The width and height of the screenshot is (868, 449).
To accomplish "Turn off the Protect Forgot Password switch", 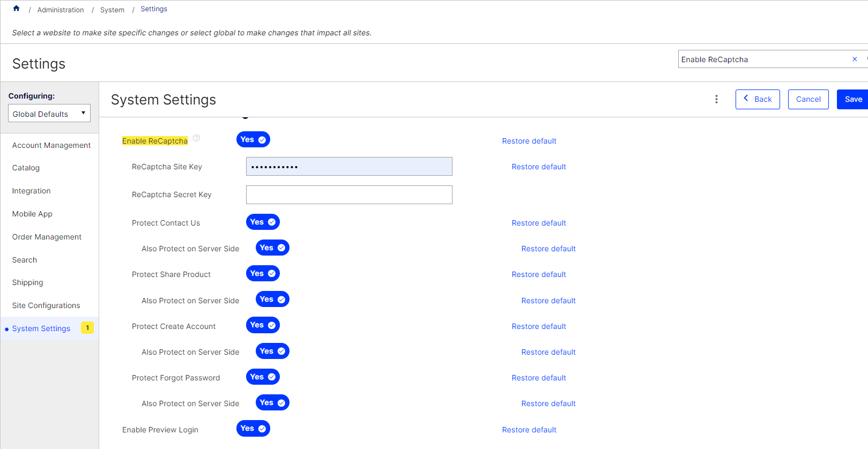I will tap(263, 377).
